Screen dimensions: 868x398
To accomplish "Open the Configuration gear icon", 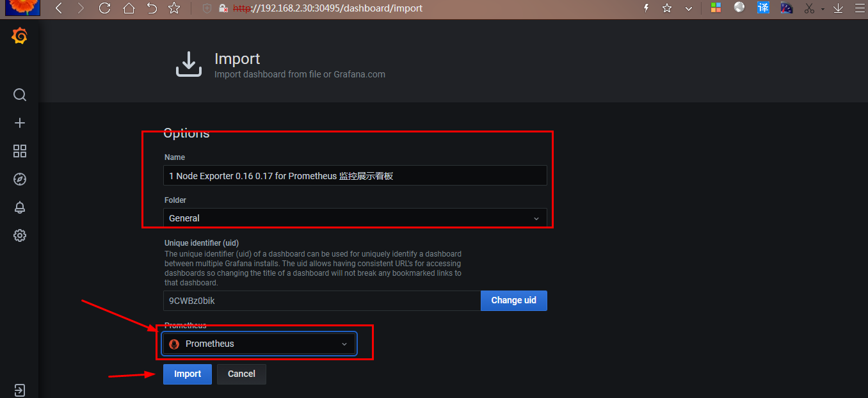I will [x=20, y=235].
